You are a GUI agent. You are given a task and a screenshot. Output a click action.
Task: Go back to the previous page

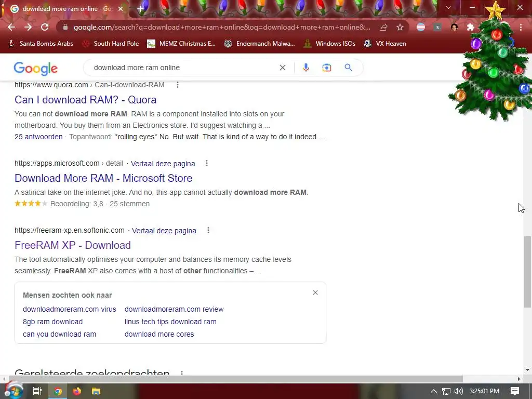pyautogui.click(x=11, y=27)
